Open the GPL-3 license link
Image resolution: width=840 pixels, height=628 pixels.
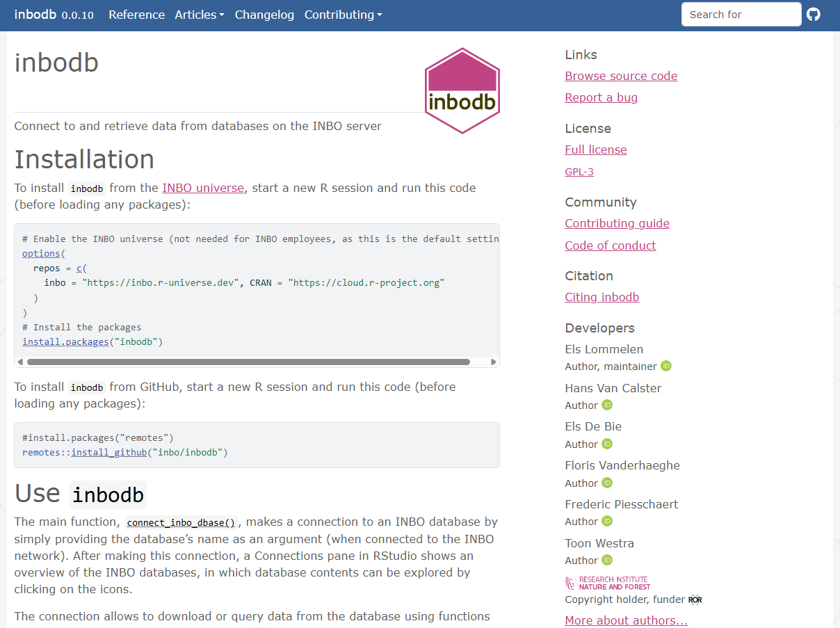tap(579, 172)
